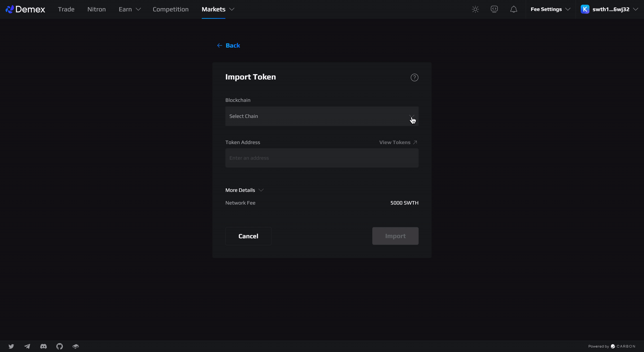The height and width of the screenshot is (352, 644).
Task: Go to Competition page
Action: [x=171, y=9]
